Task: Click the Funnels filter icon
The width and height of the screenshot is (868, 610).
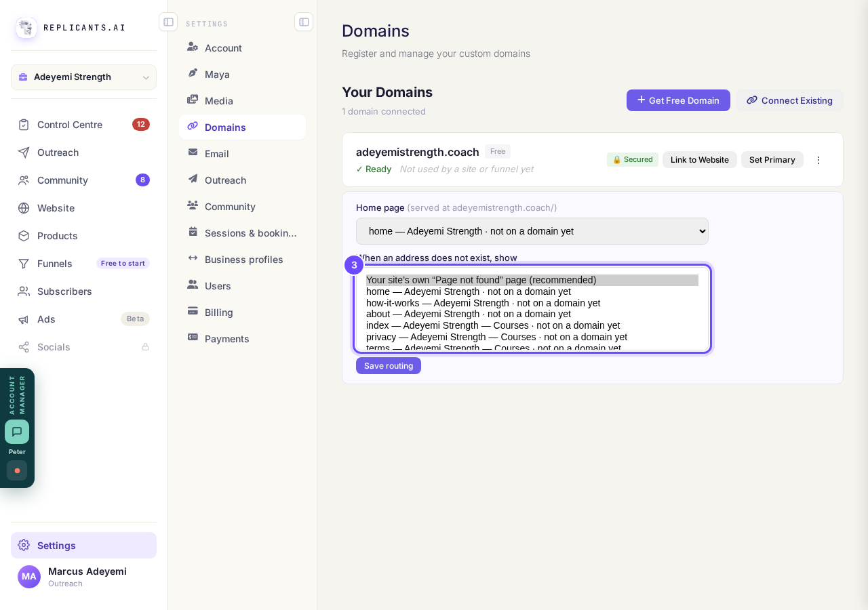Action: coord(24,264)
